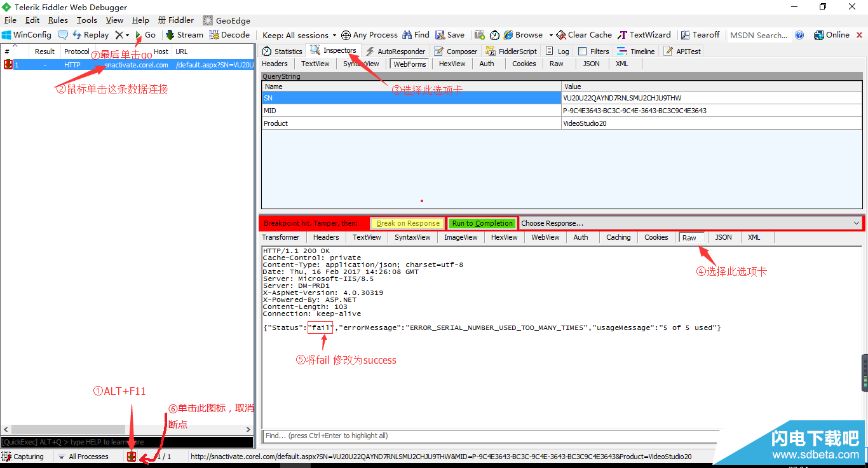Click the breakpoint icon in status bar
Viewport: 868px width, 468px height.
click(x=132, y=457)
